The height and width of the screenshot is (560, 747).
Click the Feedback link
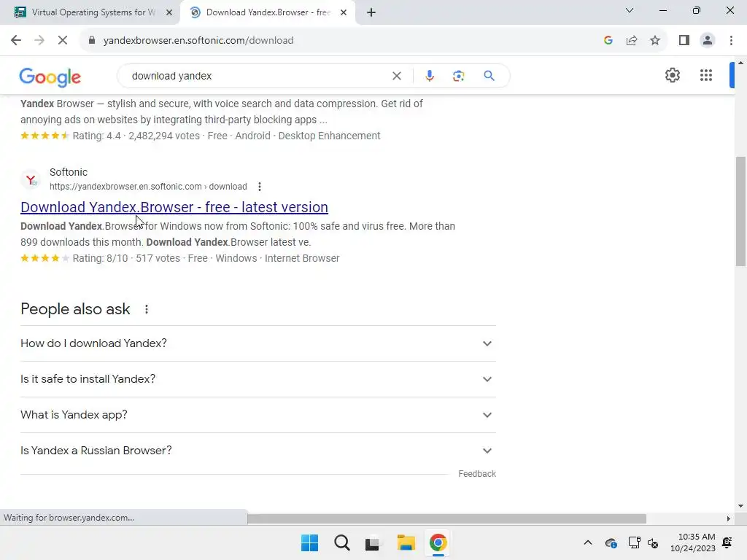[x=477, y=474]
